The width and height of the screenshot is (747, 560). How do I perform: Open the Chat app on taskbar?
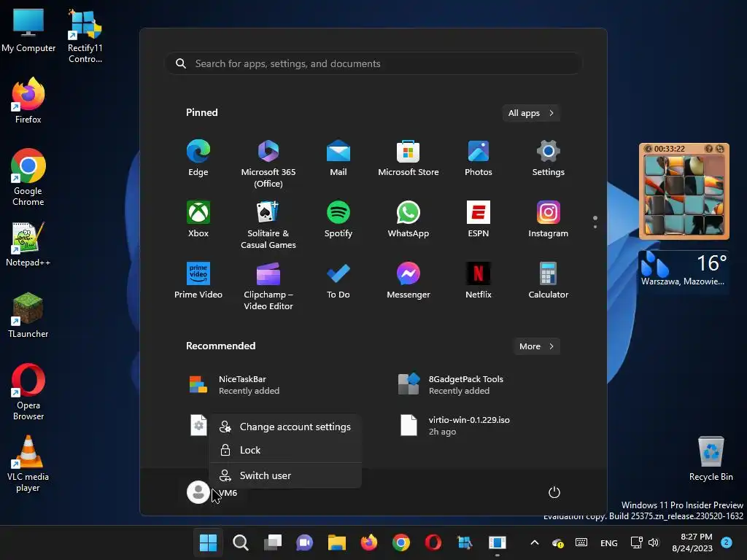point(304,542)
